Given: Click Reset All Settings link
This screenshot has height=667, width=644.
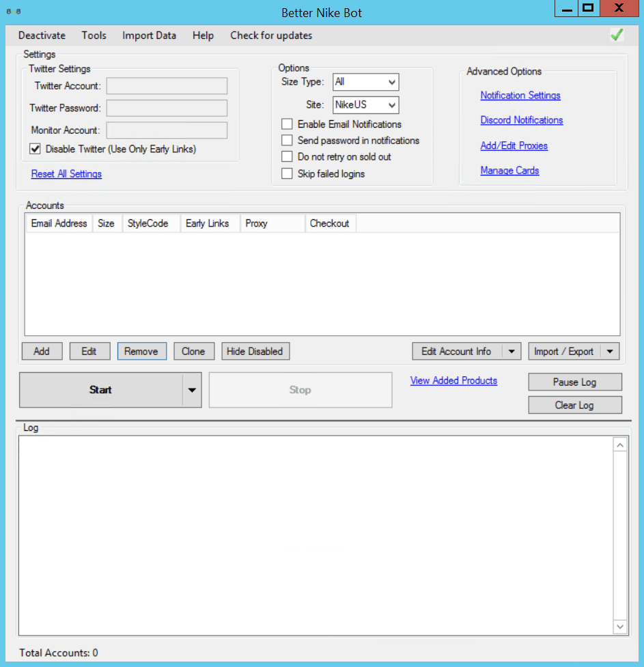Looking at the screenshot, I should tap(66, 173).
